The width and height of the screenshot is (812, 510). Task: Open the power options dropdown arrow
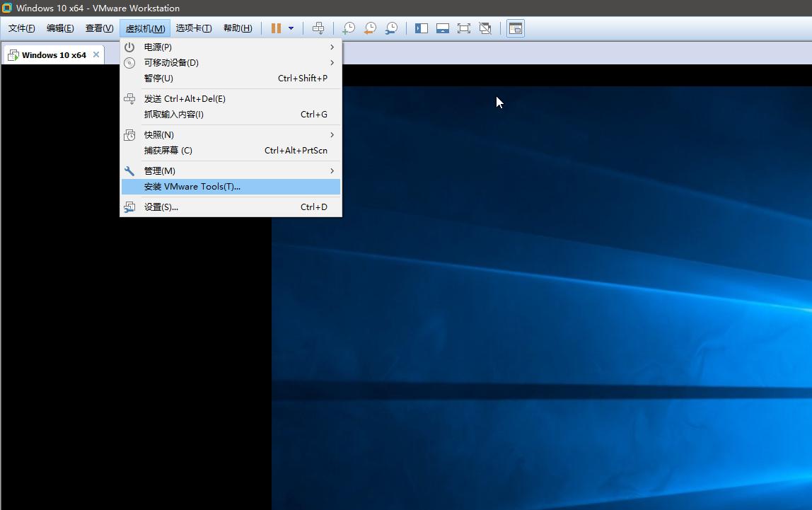pyautogui.click(x=291, y=28)
